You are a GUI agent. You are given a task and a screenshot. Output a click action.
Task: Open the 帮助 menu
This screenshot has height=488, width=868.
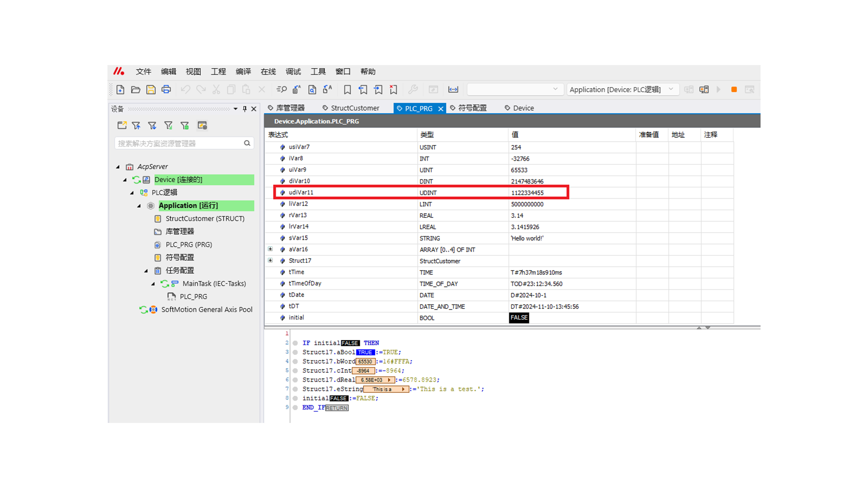(x=368, y=71)
